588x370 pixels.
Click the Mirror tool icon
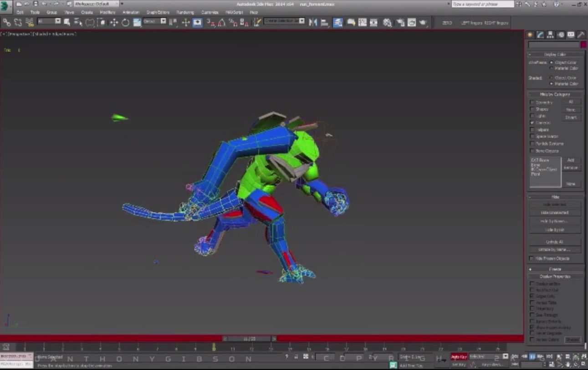[x=313, y=22]
